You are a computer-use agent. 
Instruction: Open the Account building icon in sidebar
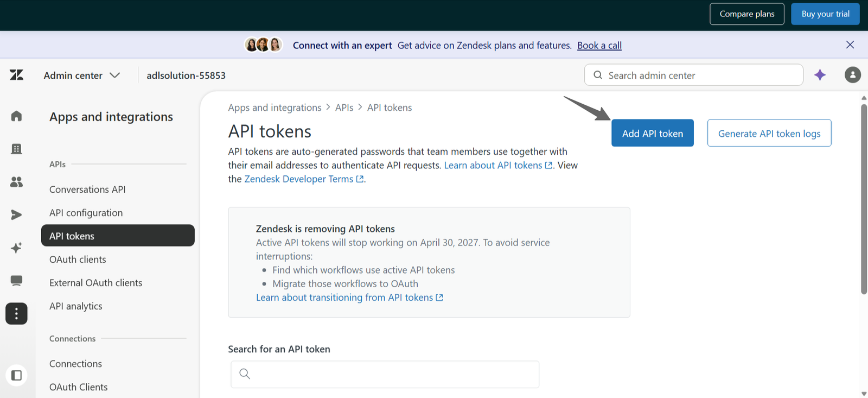pos(16,149)
